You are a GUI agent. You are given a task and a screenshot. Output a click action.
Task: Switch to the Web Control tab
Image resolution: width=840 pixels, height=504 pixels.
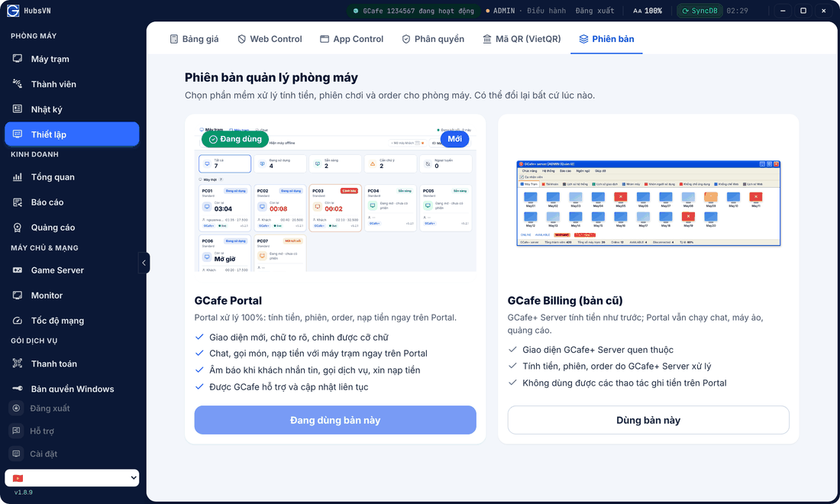click(x=270, y=38)
